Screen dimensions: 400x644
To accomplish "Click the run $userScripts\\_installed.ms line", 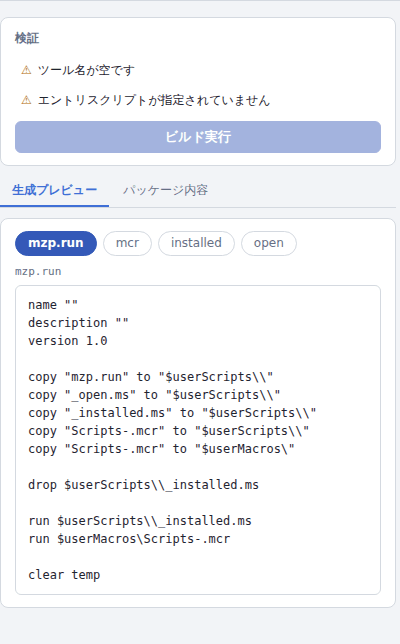I will coord(140,521).
